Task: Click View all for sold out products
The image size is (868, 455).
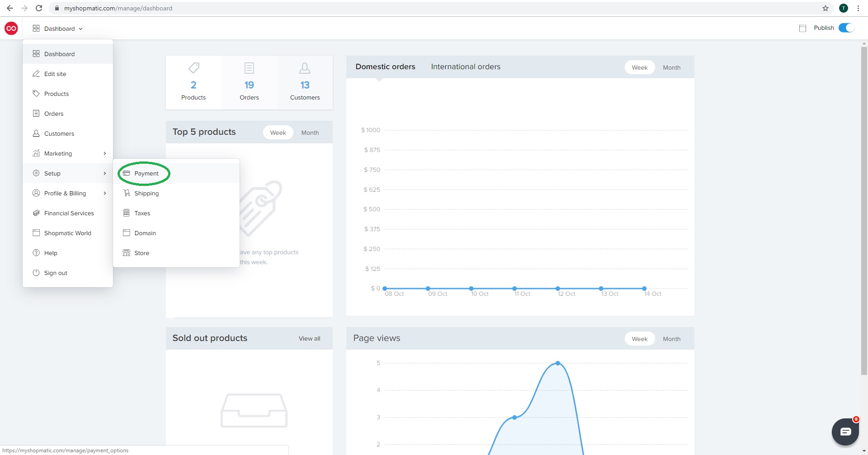Action: click(x=309, y=338)
